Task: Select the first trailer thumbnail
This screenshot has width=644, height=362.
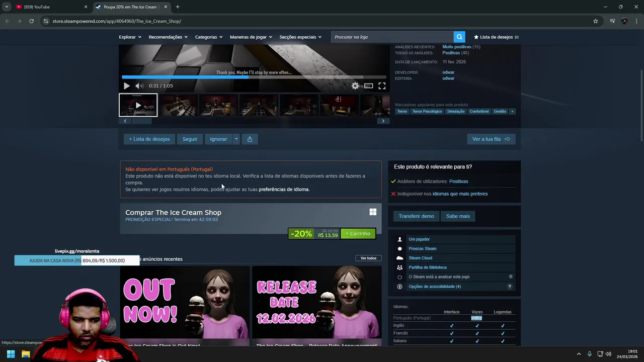Action: pos(138,105)
